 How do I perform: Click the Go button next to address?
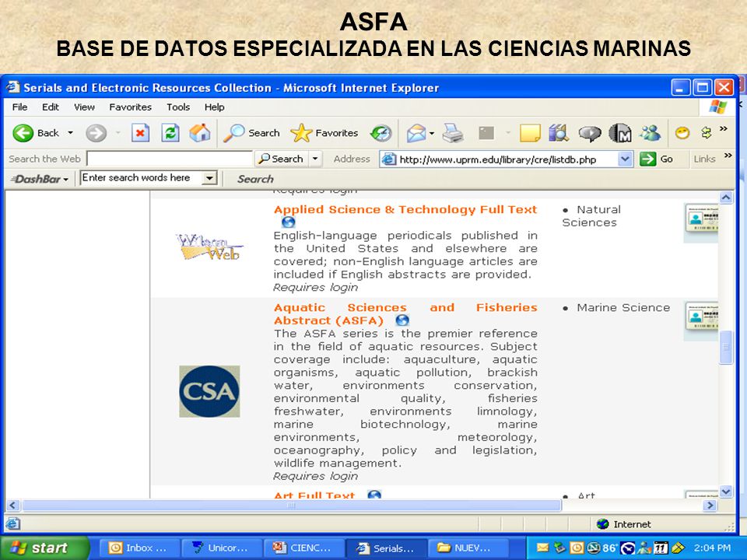pyautogui.click(x=656, y=159)
